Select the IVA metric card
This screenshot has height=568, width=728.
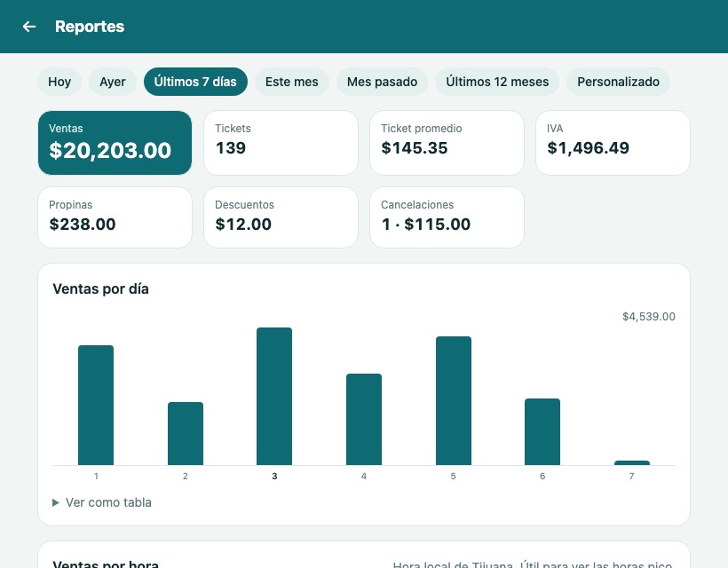point(613,143)
